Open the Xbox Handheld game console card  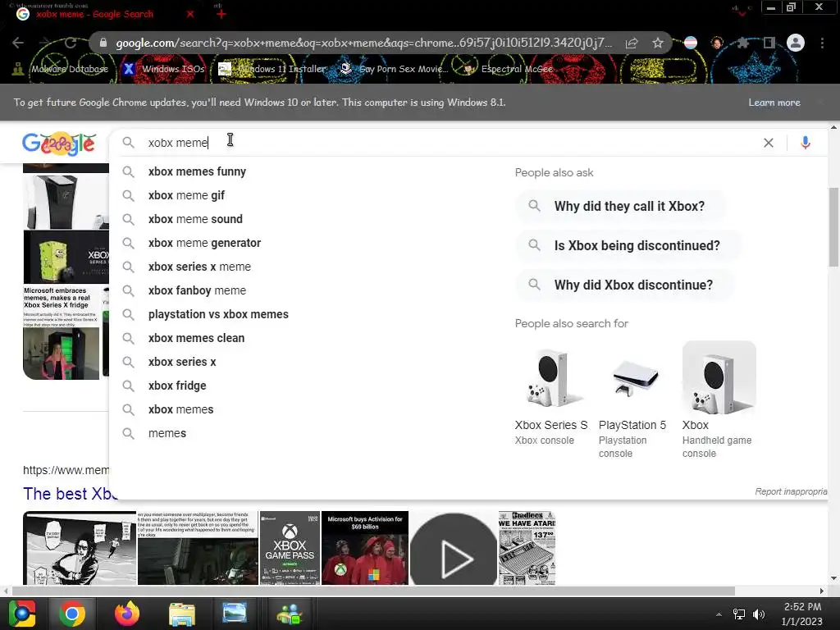[718, 400]
